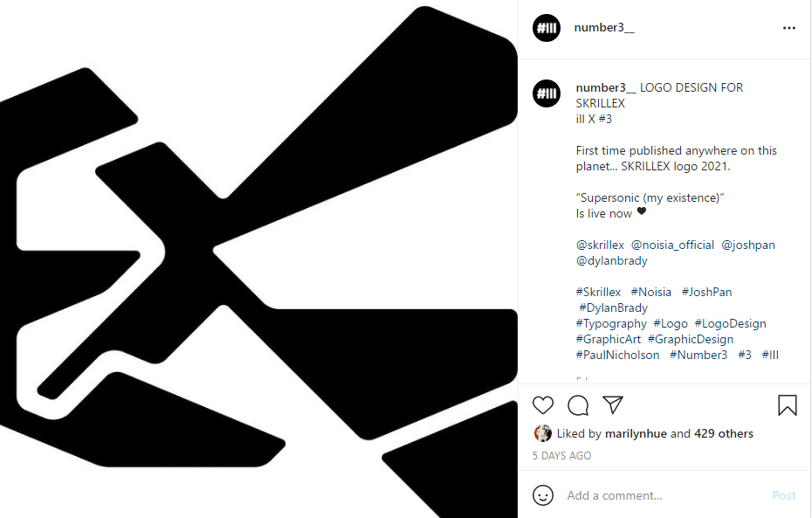The height and width of the screenshot is (518, 812).
Task: Open marilynhue's small profile picture
Action: [542, 433]
